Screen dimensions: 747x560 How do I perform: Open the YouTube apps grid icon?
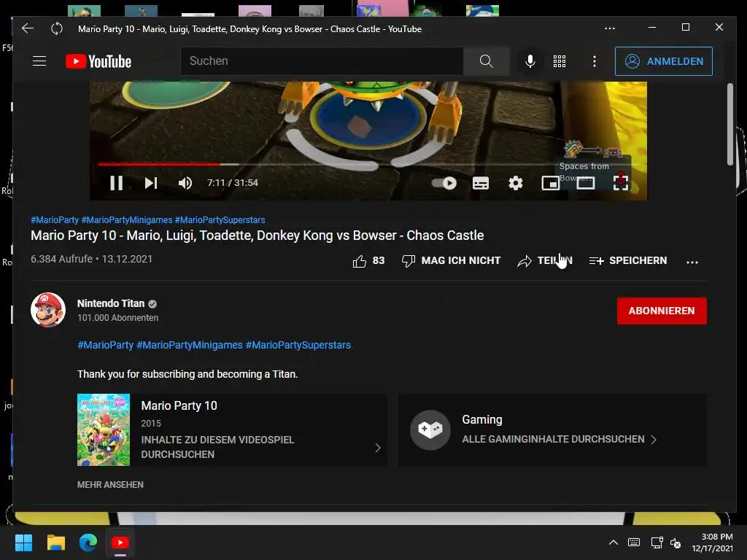click(560, 61)
